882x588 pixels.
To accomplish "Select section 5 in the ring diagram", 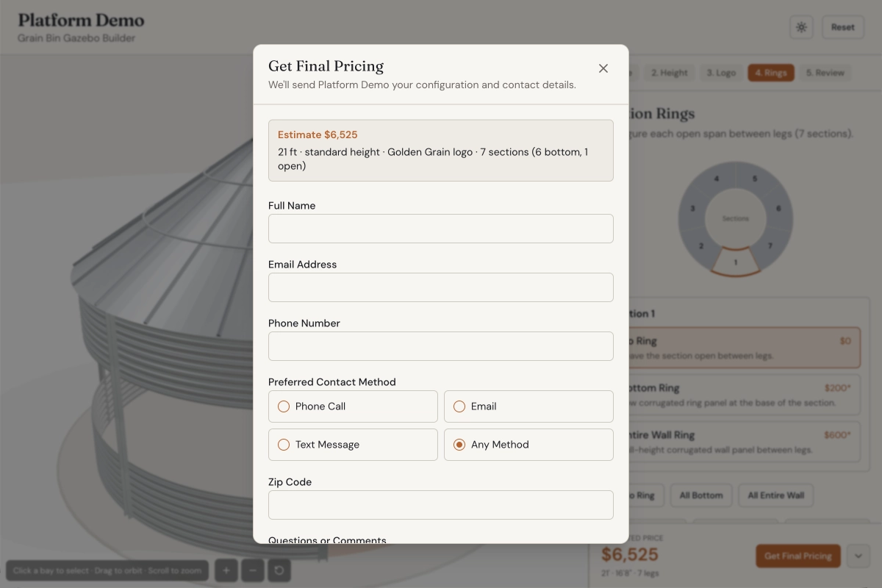I will click(x=754, y=179).
